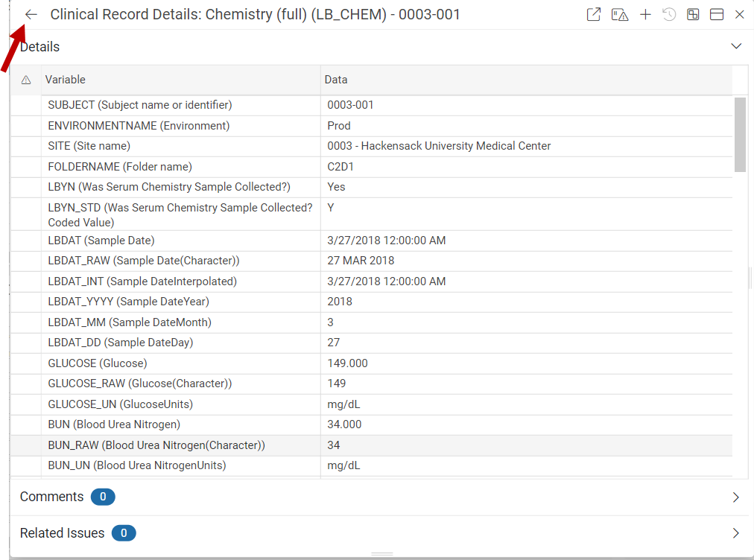754x560 pixels.
Task: Select the LBDAT_MM variable row
Action: coord(371,322)
